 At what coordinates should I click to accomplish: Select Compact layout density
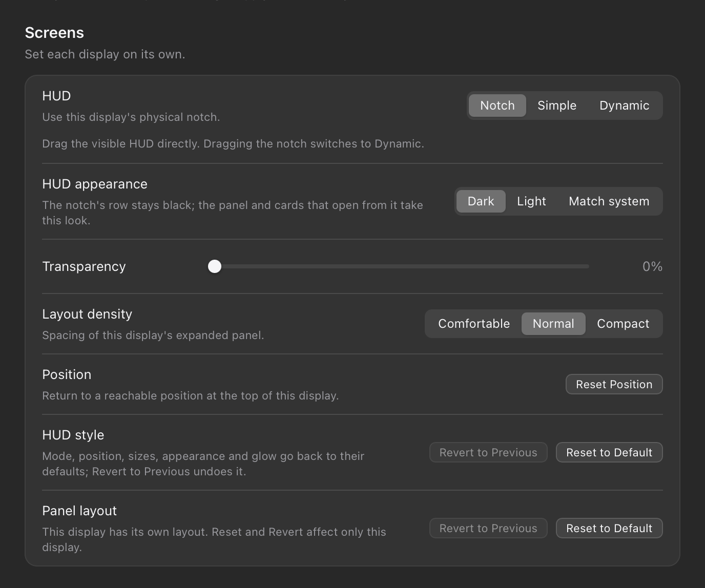[623, 324]
